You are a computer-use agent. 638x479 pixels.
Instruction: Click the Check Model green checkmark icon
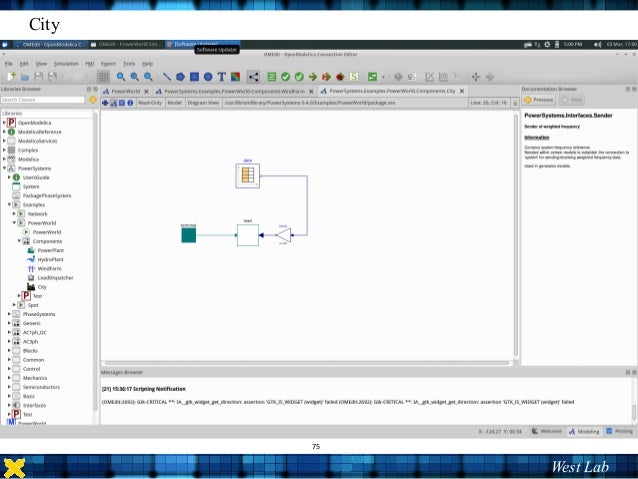click(285, 76)
